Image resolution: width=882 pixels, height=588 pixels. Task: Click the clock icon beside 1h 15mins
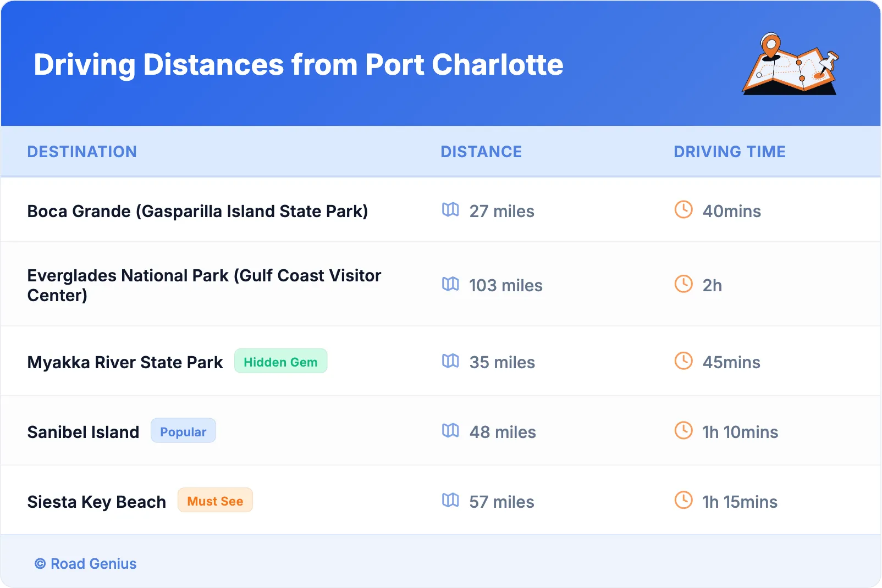[x=683, y=501]
